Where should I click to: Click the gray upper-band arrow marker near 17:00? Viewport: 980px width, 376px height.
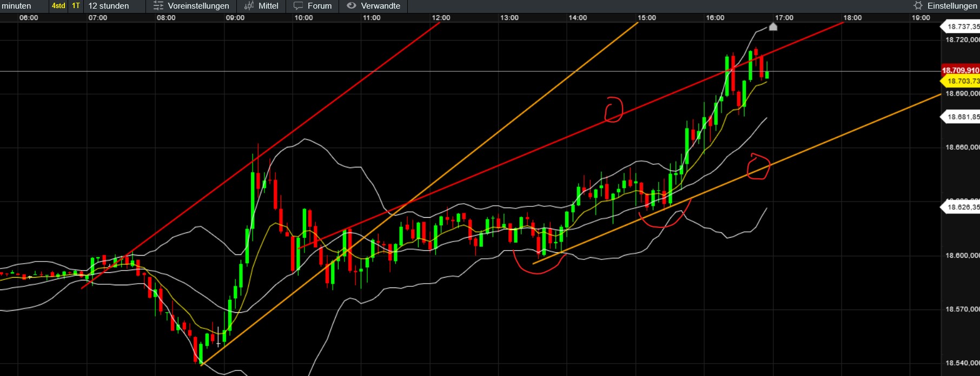773,26
